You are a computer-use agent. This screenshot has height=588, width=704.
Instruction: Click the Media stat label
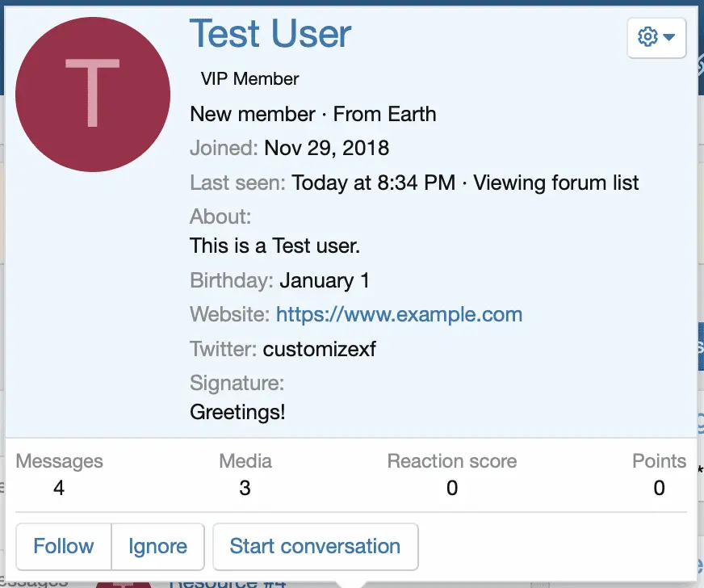(x=245, y=462)
